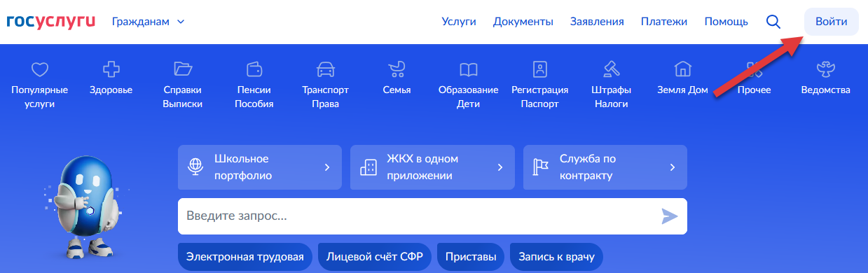Click the globe icon on Школьное портфолио
This screenshot has height=273, width=868.
[x=195, y=167]
